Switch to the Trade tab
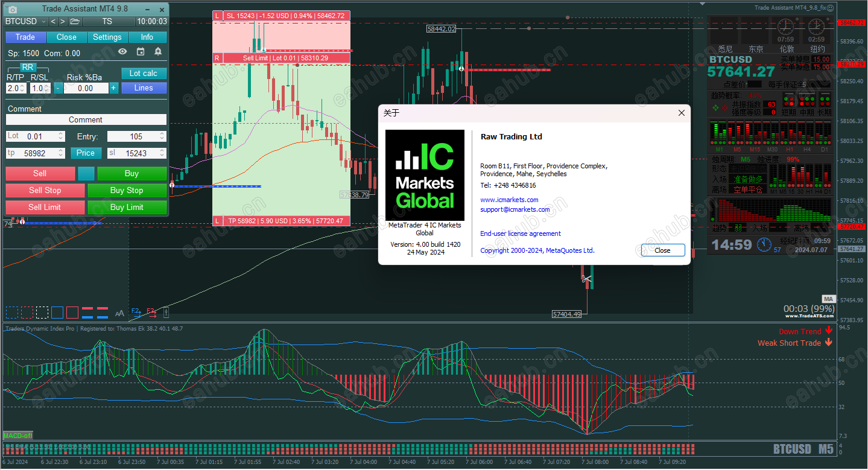The height and width of the screenshot is (470, 868). [25, 37]
